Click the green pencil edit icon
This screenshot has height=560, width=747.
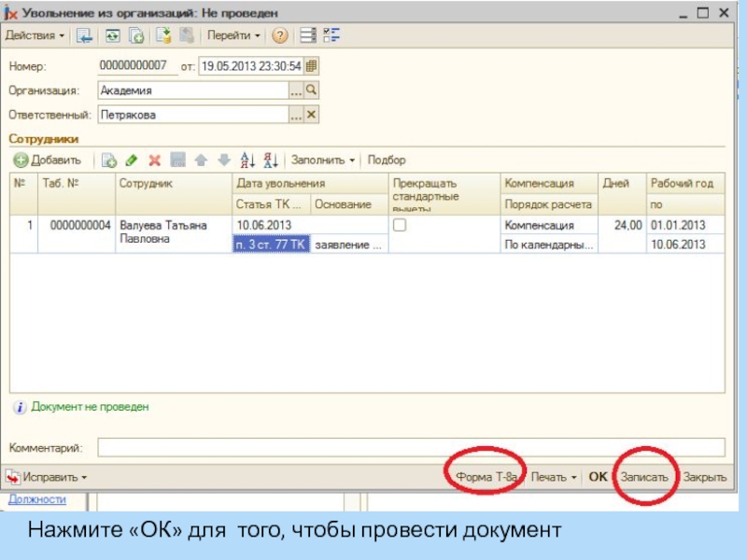(x=132, y=161)
